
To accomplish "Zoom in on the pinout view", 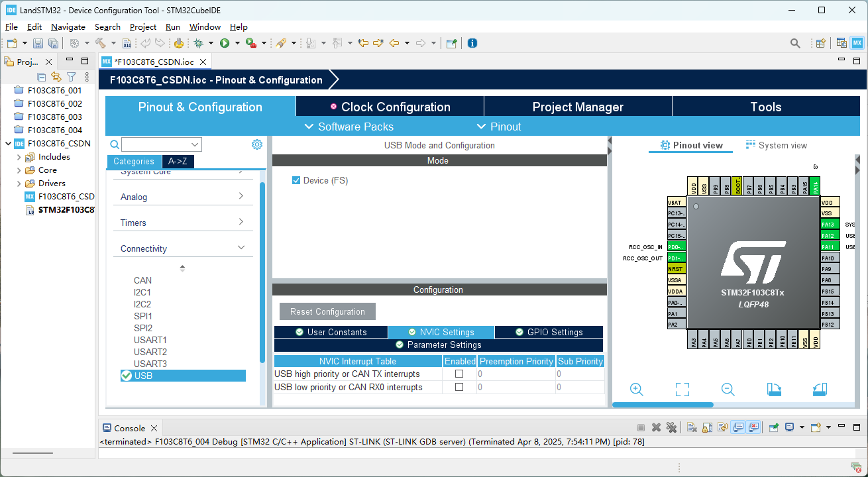I will (x=637, y=390).
